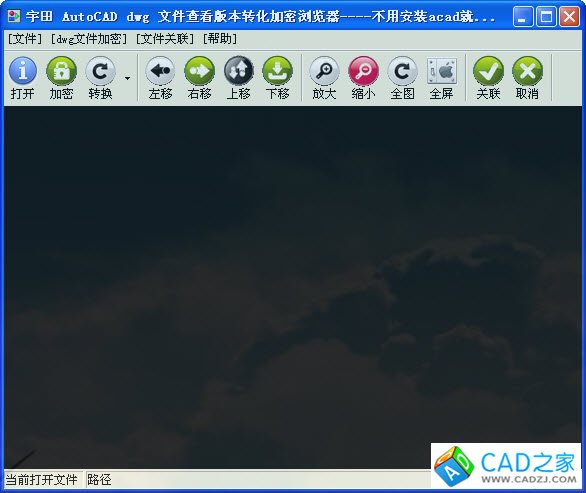The image size is (586, 493).
Task: Cancel association with 取消 icon
Action: [527, 78]
